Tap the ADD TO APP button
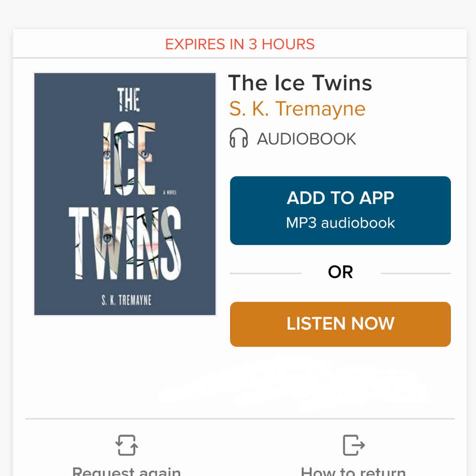Screen dimensions: 476x476 [340, 210]
